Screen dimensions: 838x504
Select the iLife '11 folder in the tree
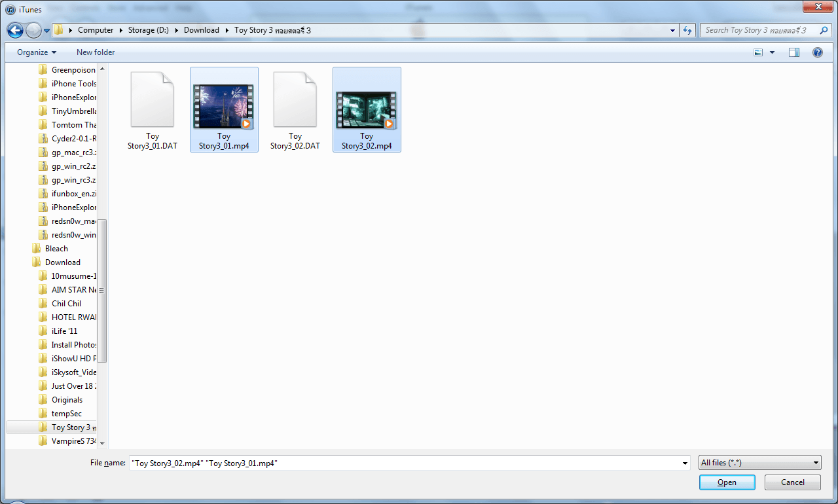pos(58,331)
